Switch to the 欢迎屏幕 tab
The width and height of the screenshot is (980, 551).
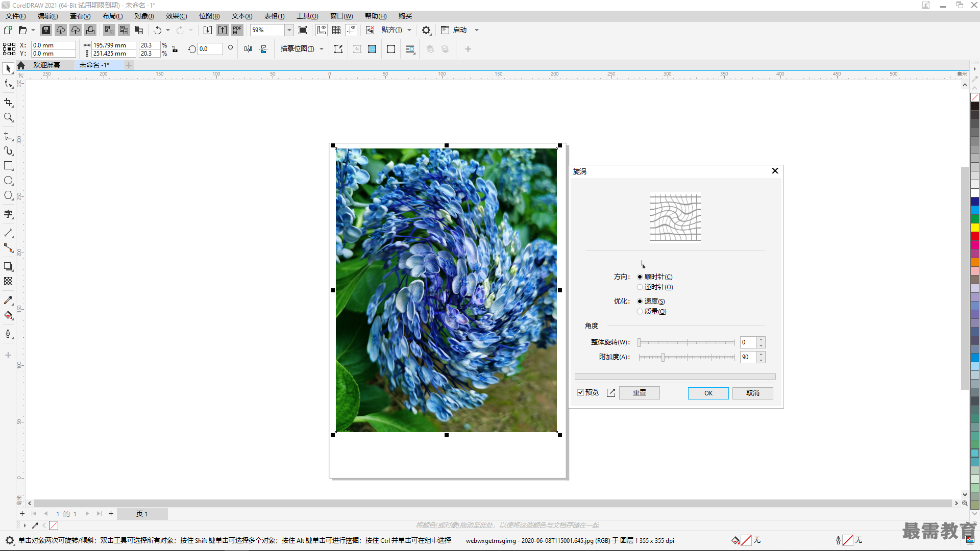click(x=47, y=65)
